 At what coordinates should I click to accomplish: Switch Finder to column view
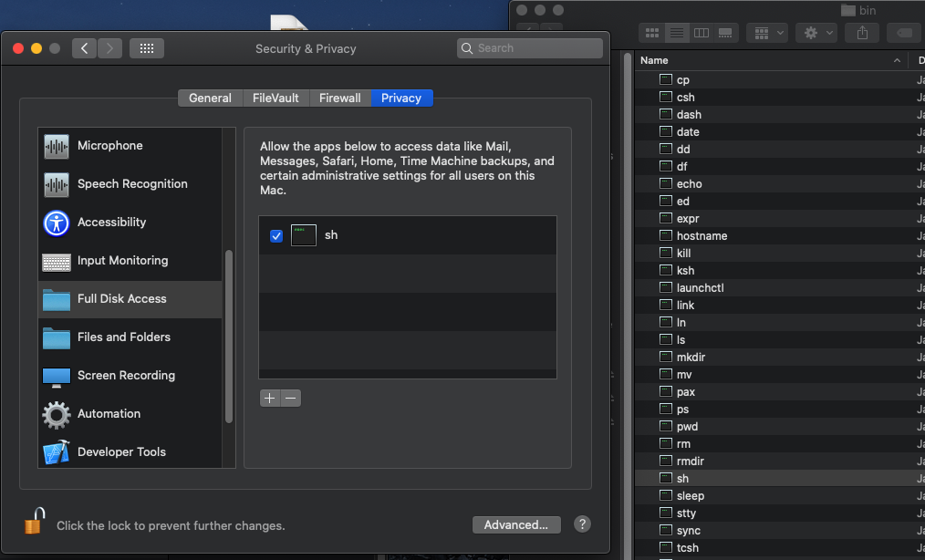pyautogui.click(x=702, y=33)
